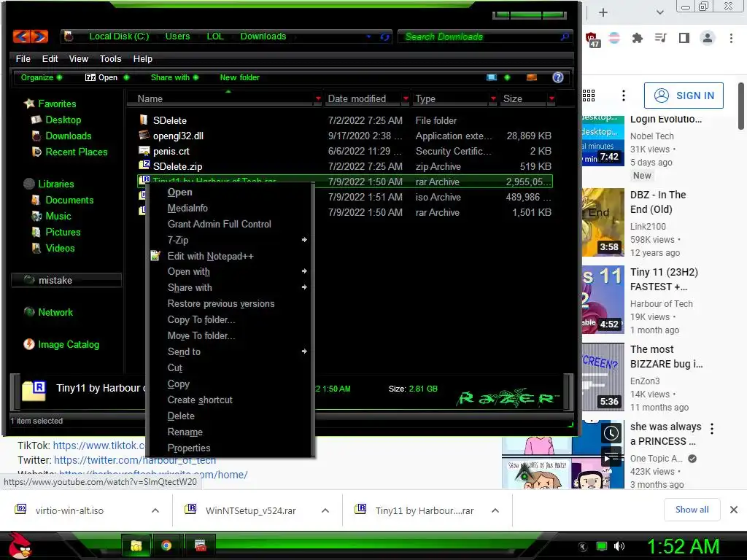Open a new Chrome tab
The width and height of the screenshot is (747, 560).
click(x=603, y=12)
